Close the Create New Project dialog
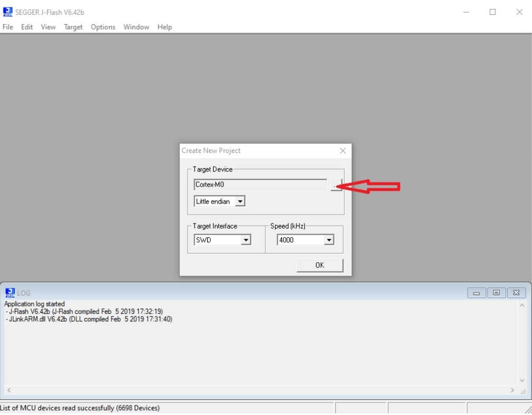The image size is (532, 415). coord(343,151)
